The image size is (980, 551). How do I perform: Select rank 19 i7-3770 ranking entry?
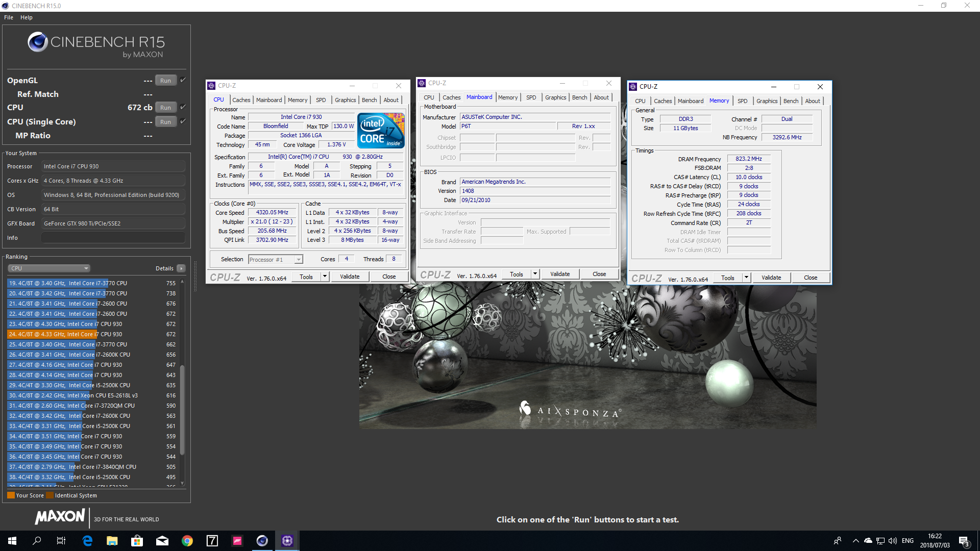coord(92,283)
